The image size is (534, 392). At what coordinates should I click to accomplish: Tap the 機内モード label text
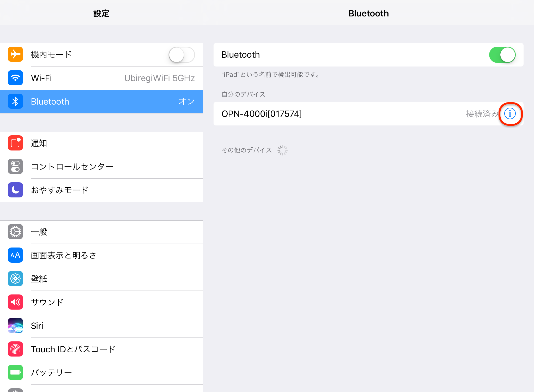click(51, 55)
